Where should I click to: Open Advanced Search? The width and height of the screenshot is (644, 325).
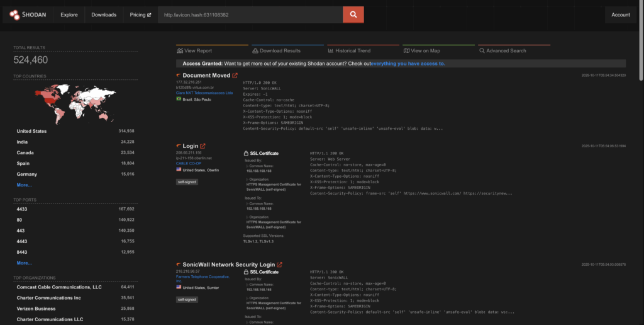coord(502,50)
